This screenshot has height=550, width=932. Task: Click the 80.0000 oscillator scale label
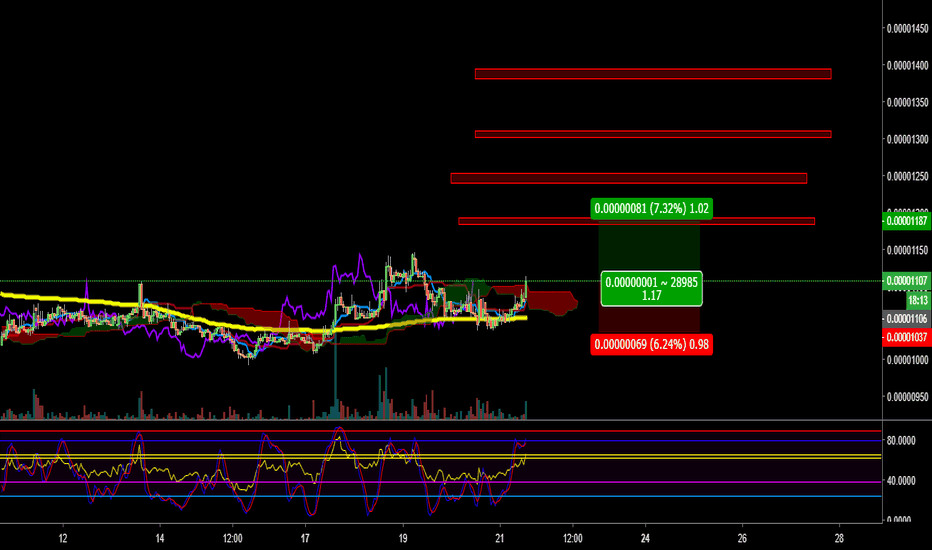(901, 441)
